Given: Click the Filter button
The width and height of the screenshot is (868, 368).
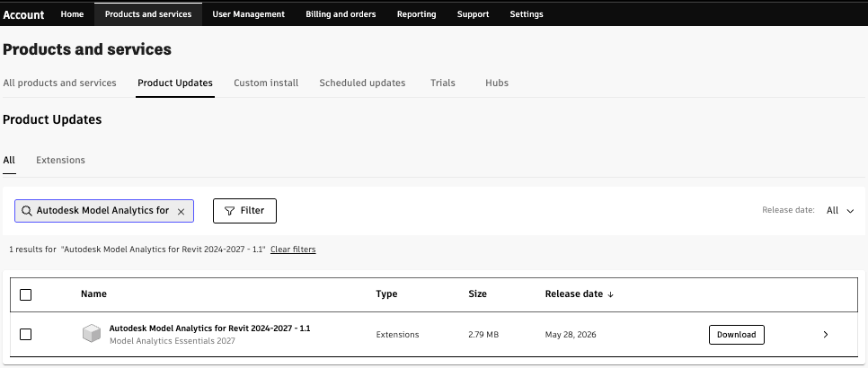Looking at the screenshot, I should point(244,211).
